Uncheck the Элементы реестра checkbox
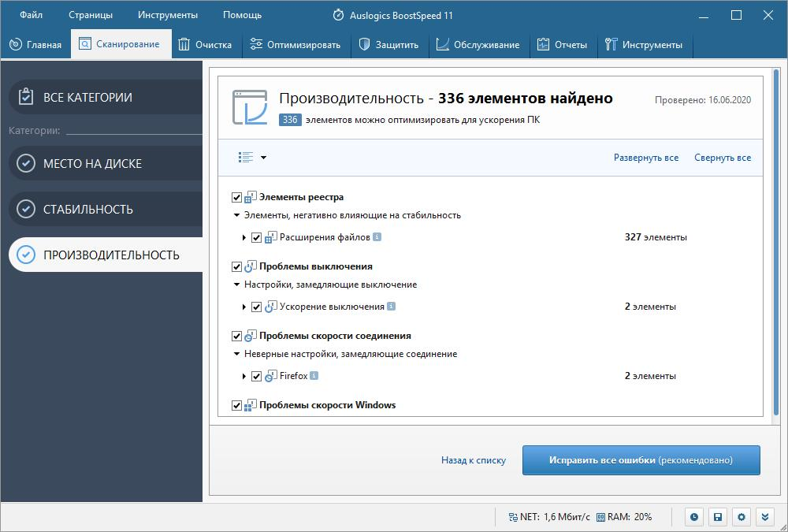Screen dimensions: 788x532 tap(236, 197)
